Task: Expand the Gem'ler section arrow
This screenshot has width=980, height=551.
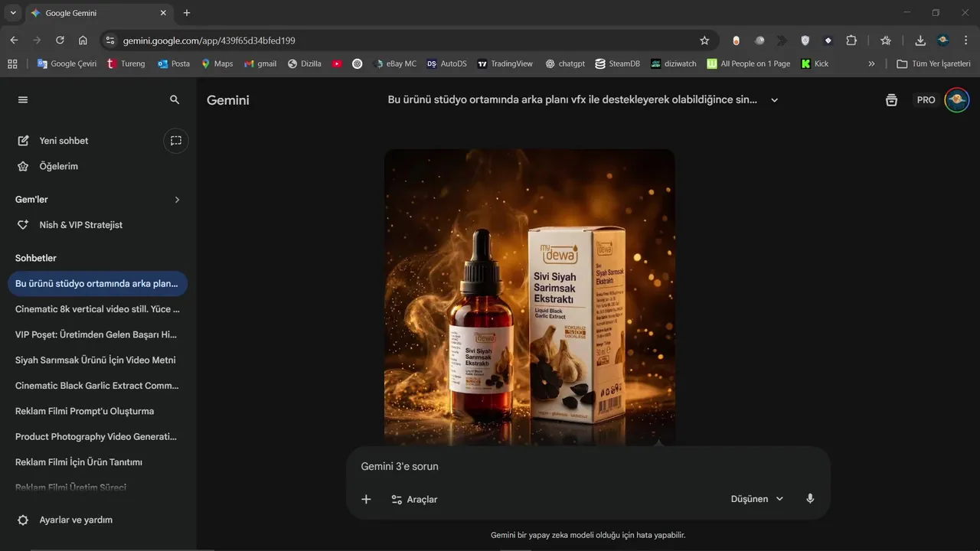Action: pos(177,200)
